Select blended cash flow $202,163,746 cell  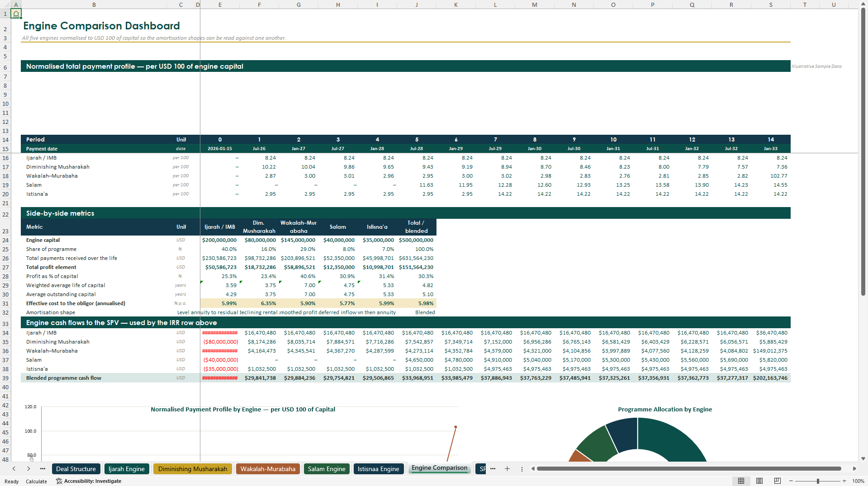click(771, 378)
